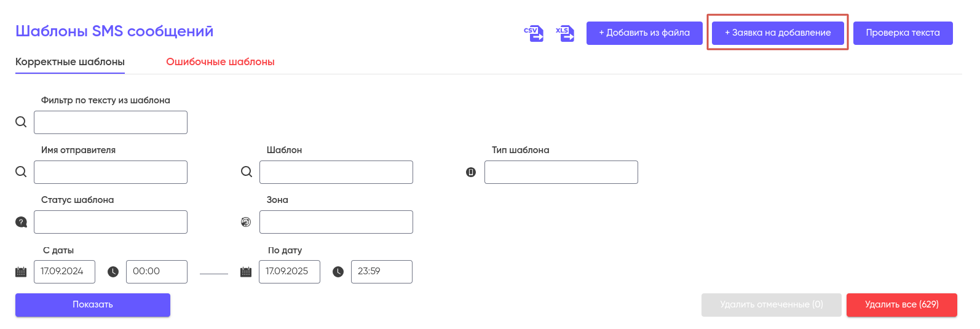
Task: Open calendar icon for С даты
Action: click(x=21, y=272)
